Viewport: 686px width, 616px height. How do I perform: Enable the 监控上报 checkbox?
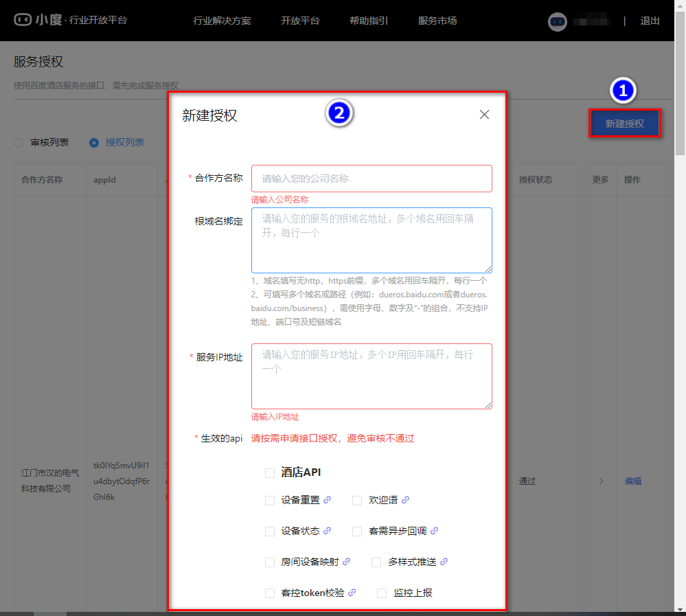[x=382, y=593]
